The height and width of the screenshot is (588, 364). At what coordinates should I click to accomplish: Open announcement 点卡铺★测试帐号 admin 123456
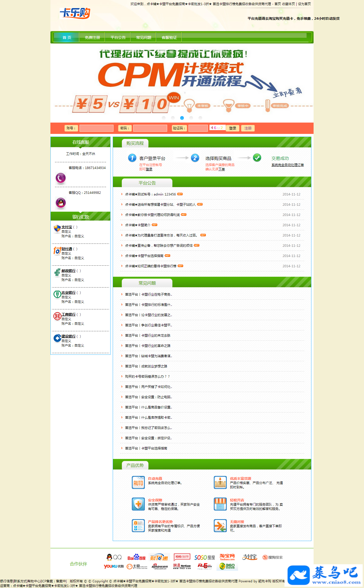click(x=150, y=194)
